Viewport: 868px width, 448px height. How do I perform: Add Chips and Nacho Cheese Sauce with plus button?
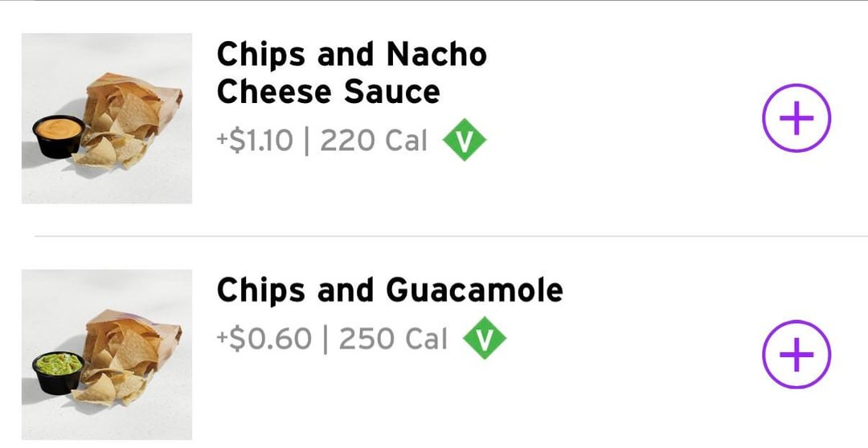tap(796, 120)
